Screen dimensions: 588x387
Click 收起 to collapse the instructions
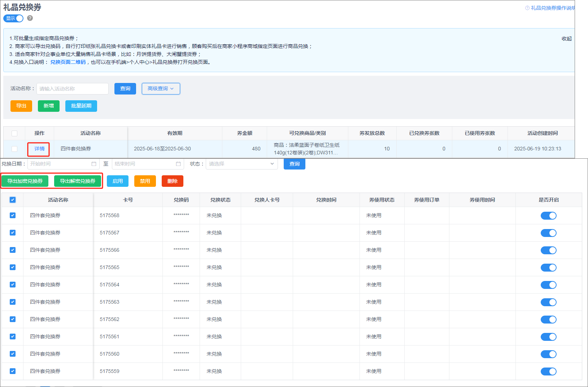click(567, 39)
